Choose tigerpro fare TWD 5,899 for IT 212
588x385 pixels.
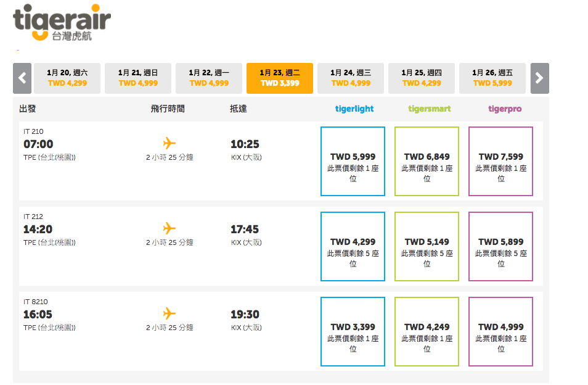pyautogui.click(x=500, y=246)
